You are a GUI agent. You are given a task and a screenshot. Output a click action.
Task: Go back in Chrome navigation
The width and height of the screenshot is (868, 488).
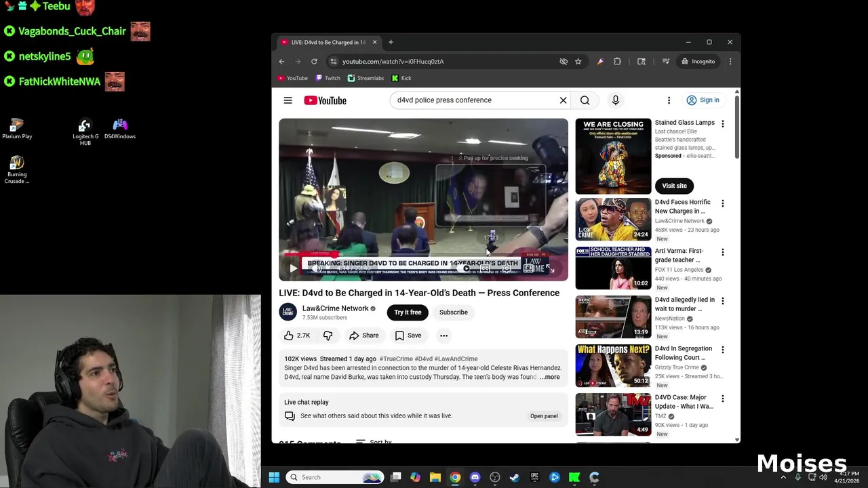click(282, 61)
